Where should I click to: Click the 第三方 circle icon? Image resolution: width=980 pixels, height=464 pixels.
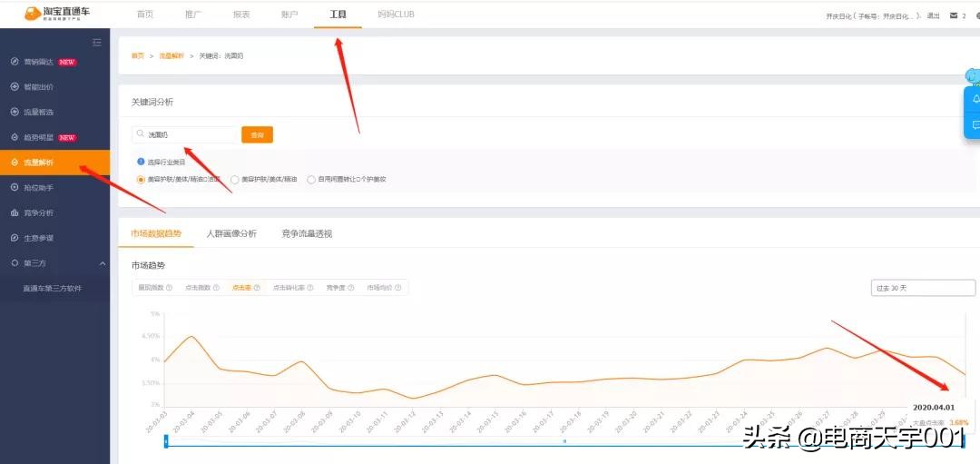15,263
